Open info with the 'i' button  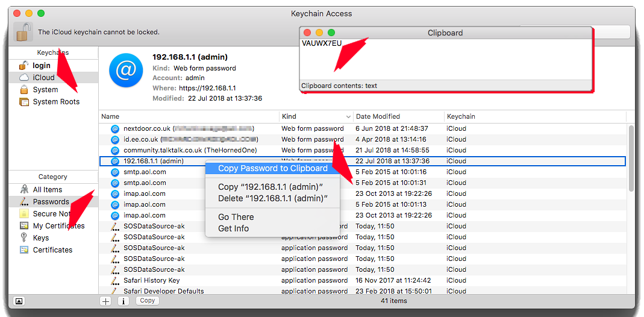(x=123, y=301)
